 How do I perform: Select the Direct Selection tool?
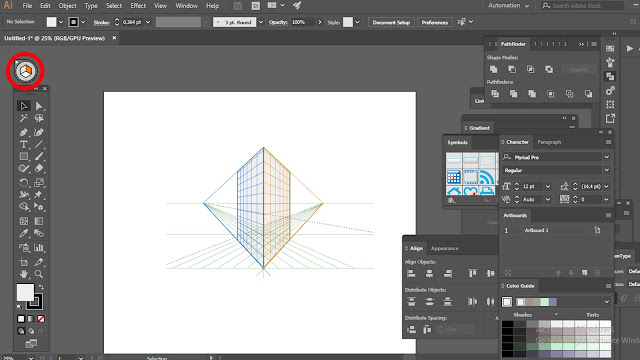pyautogui.click(x=39, y=106)
